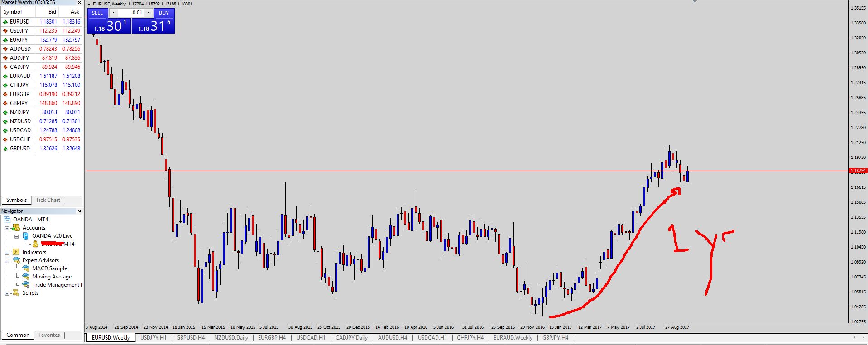Decrease lot volume with down arrow
Screen dimensions: 868x345
tap(113, 13)
